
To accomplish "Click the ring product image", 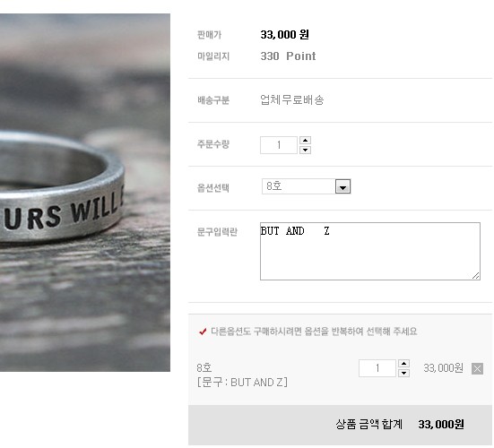I will [85, 193].
